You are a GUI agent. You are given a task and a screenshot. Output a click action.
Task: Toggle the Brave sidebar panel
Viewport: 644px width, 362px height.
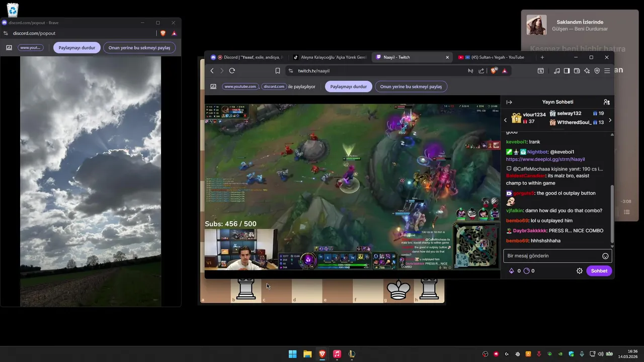click(x=567, y=71)
